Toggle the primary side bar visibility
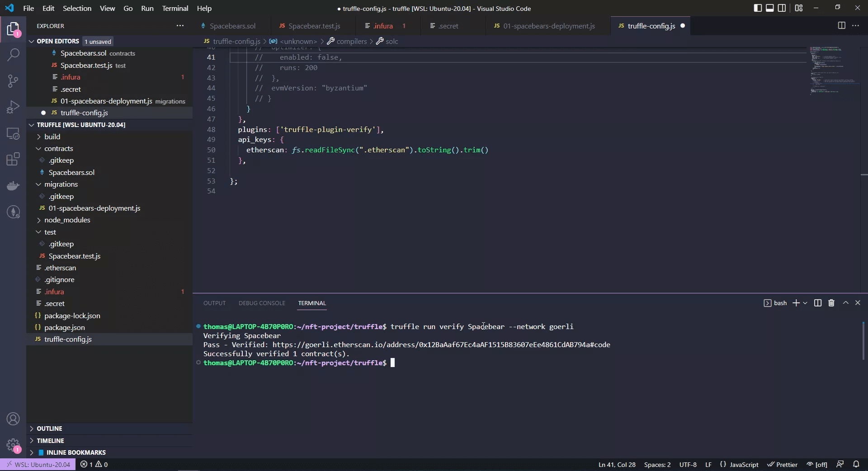The width and height of the screenshot is (868, 471). point(758,8)
